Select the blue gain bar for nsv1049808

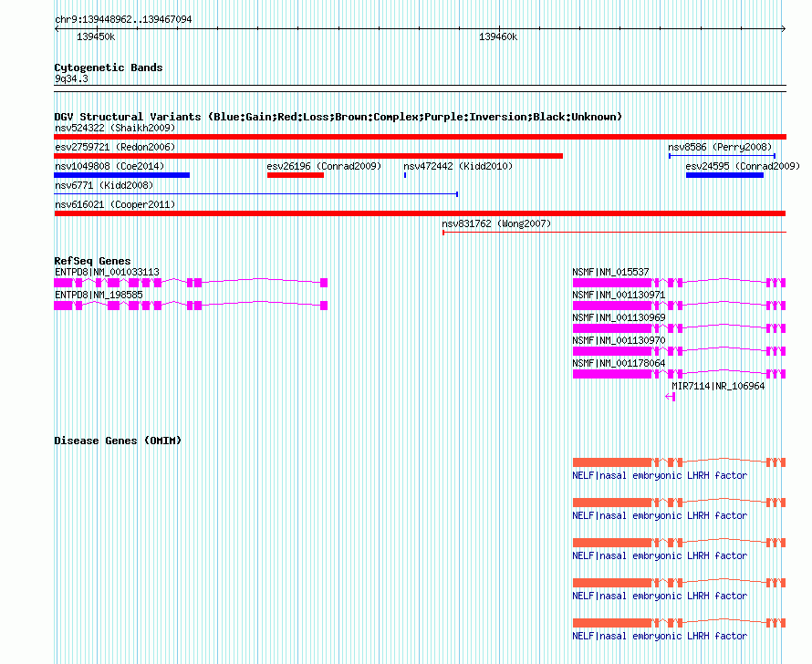[121, 175]
